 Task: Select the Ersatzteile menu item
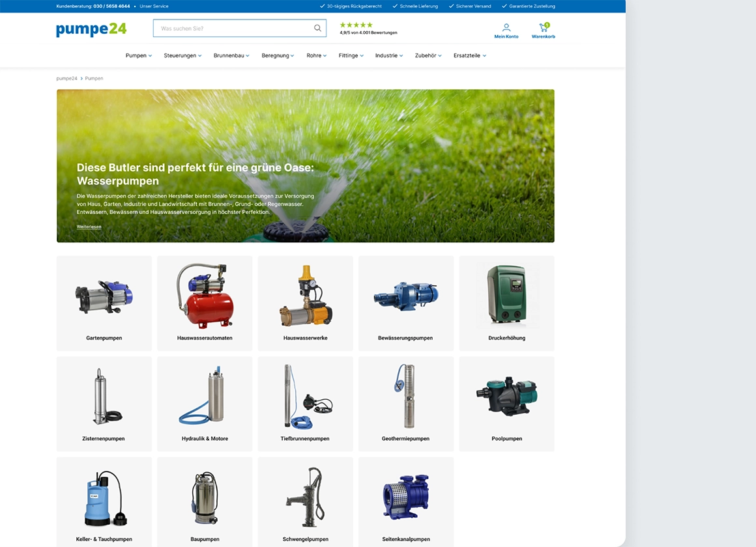(x=469, y=55)
